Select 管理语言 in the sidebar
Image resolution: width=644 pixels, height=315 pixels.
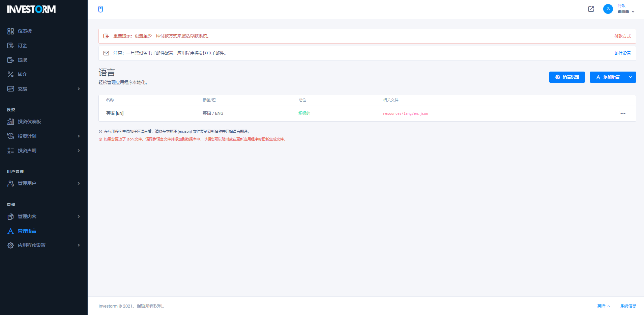pos(27,231)
